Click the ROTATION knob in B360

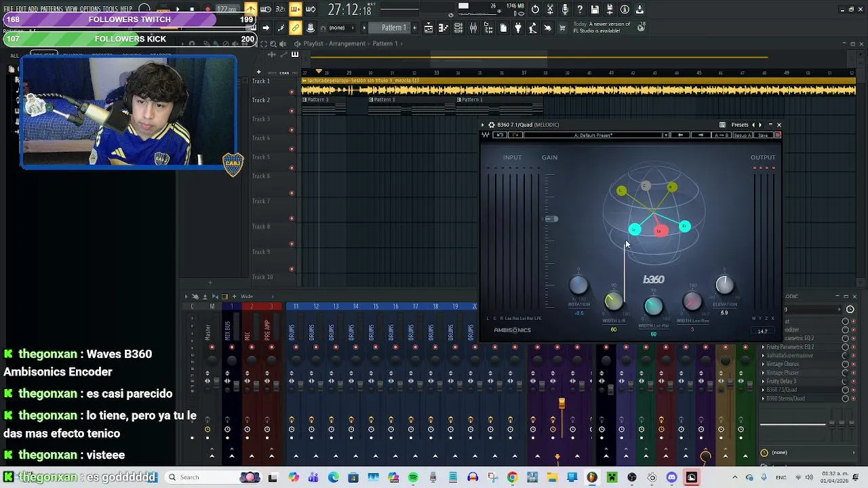pyautogui.click(x=578, y=286)
